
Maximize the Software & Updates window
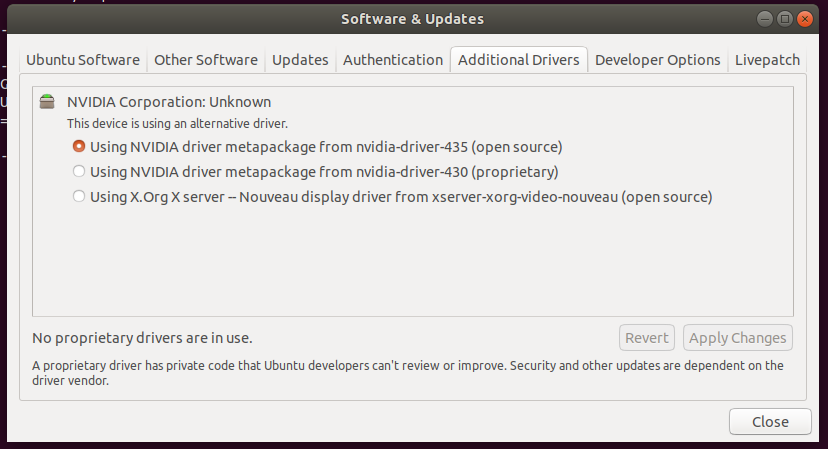coord(785,19)
